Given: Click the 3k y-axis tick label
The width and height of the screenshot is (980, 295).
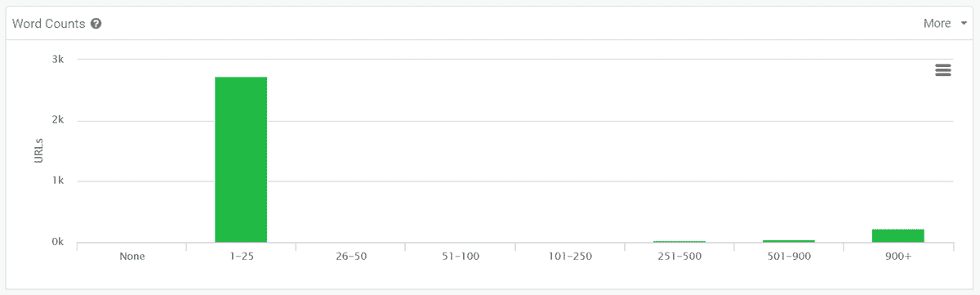Looking at the screenshot, I should coord(57,60).
